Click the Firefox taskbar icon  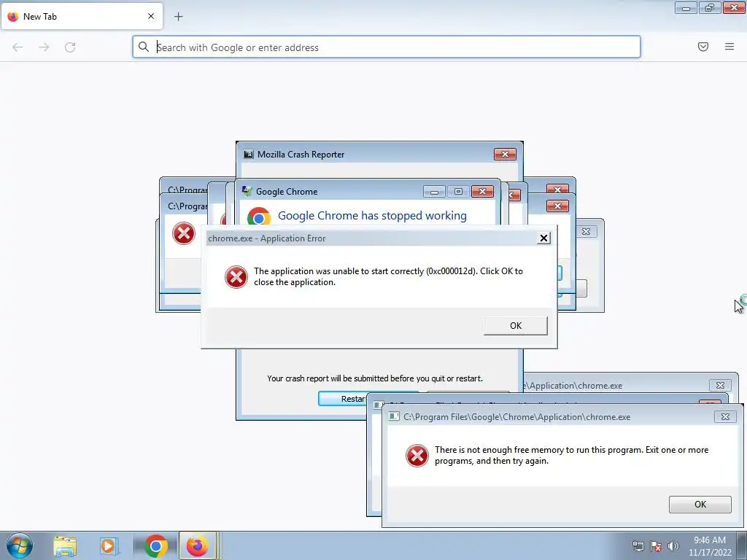coord(197,546)
